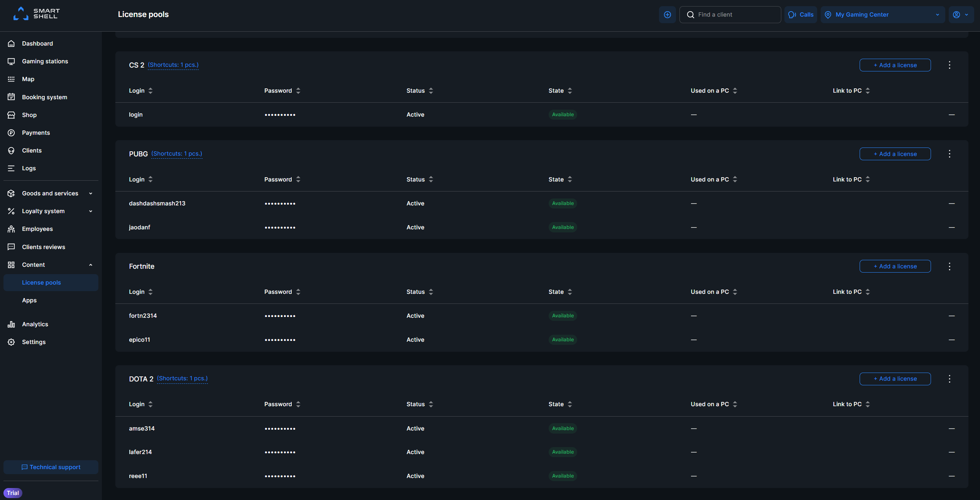
Task: Open the Fortnite pool three-dot options
Action: [x=950, y=266]
